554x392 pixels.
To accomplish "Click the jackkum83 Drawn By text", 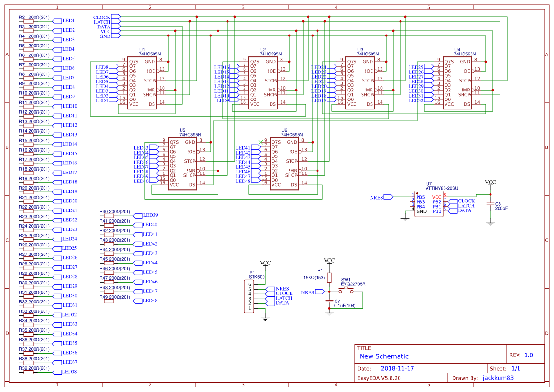I will [497, 378].
